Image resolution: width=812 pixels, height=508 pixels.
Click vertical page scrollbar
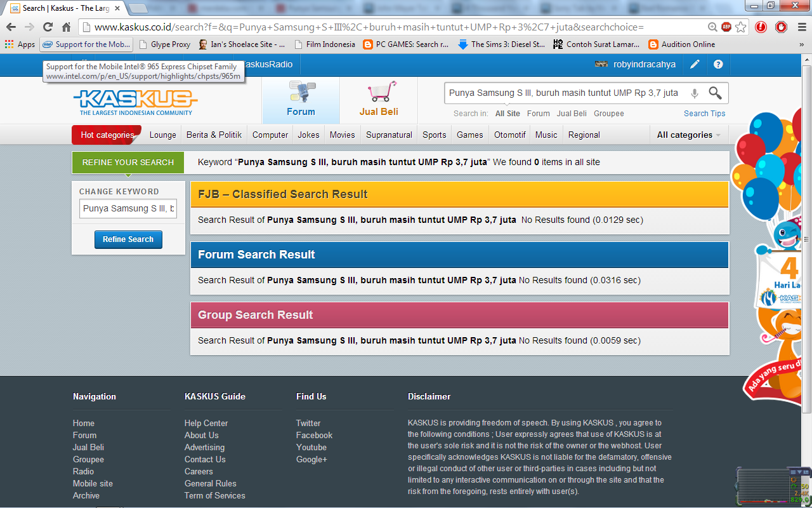(807, 239)
